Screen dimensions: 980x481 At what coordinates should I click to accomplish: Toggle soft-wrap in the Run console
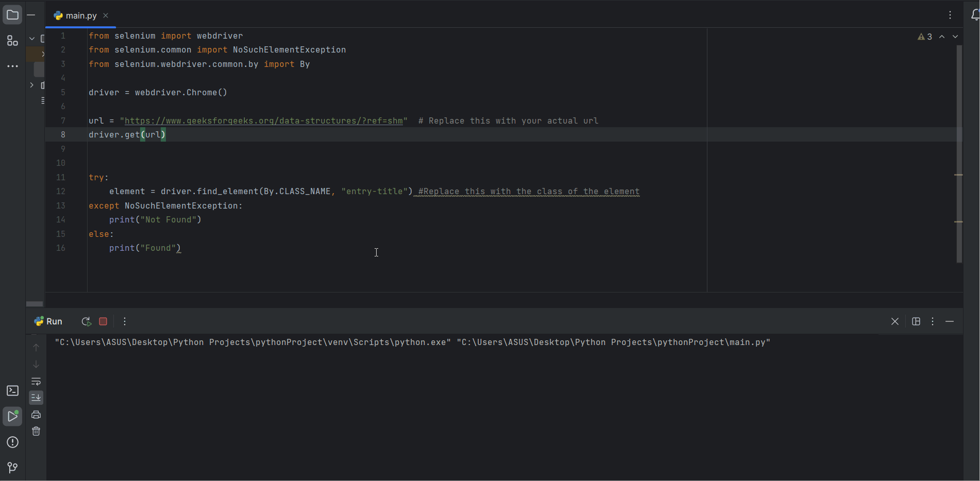pyautogui.click(x=36, y=382)
